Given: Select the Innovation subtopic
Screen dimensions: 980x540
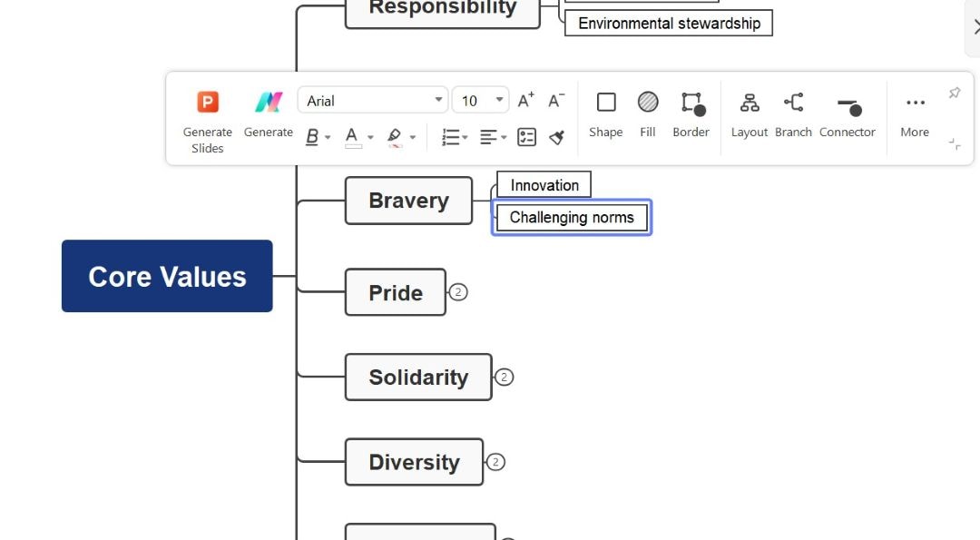Looking at the screenshot, I should click(x=544, y=185).
